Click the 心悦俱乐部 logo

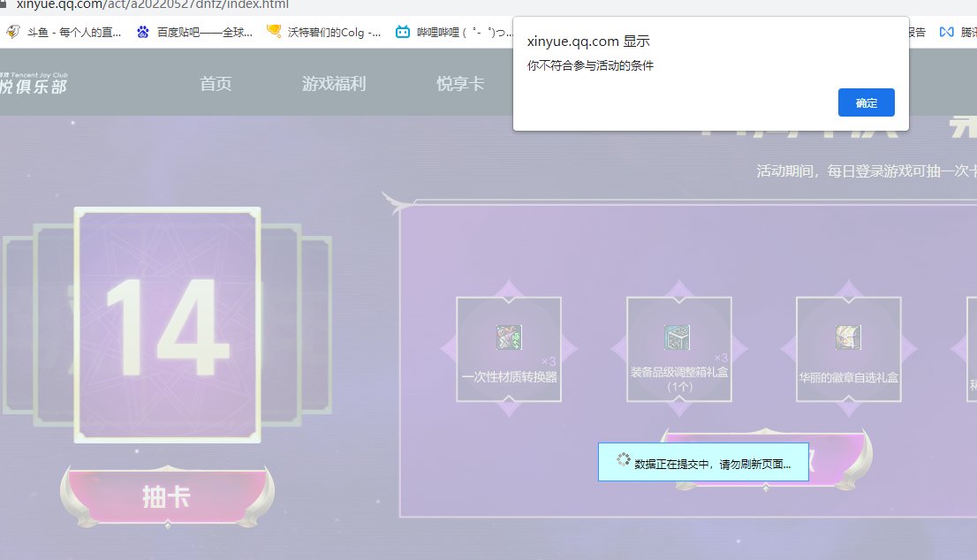tap(34, 83)
